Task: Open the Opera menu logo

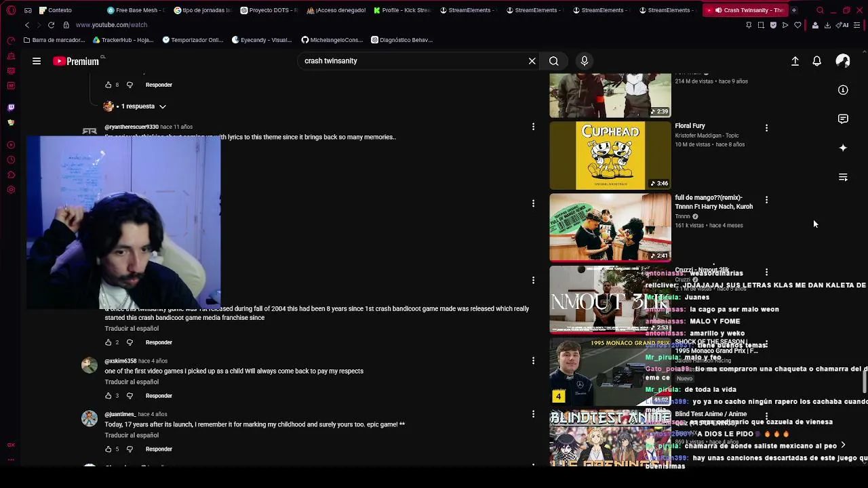Action: tap(11, 10)
